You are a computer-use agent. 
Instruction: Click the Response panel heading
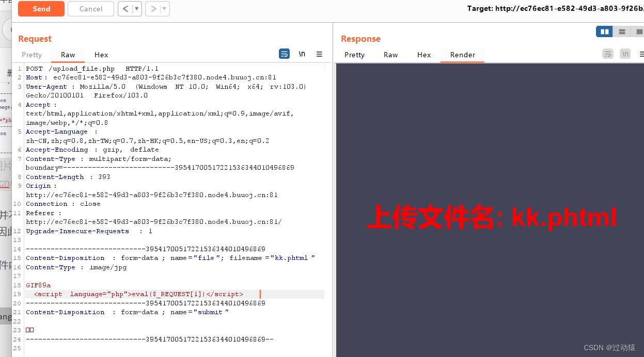click(360, 39)
